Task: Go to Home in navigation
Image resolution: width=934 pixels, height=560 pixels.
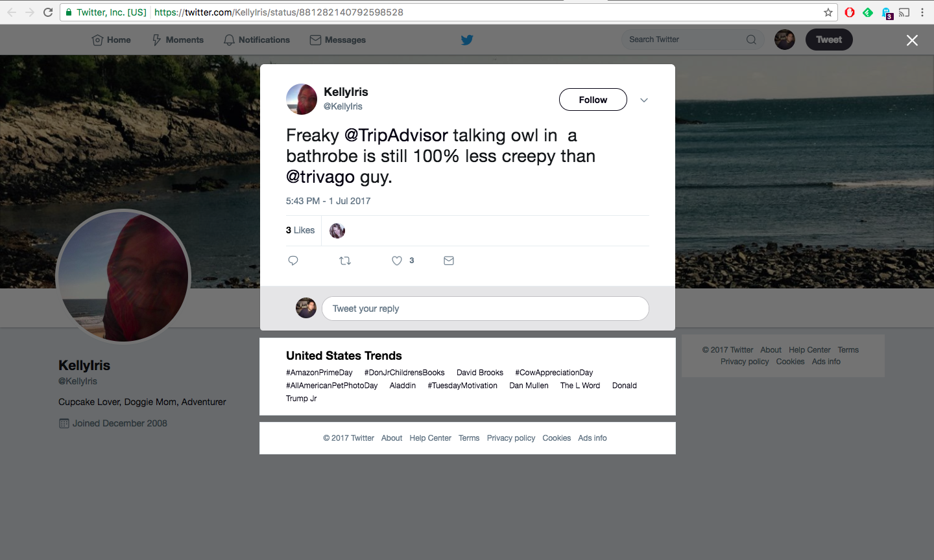Action: (112, 40)
